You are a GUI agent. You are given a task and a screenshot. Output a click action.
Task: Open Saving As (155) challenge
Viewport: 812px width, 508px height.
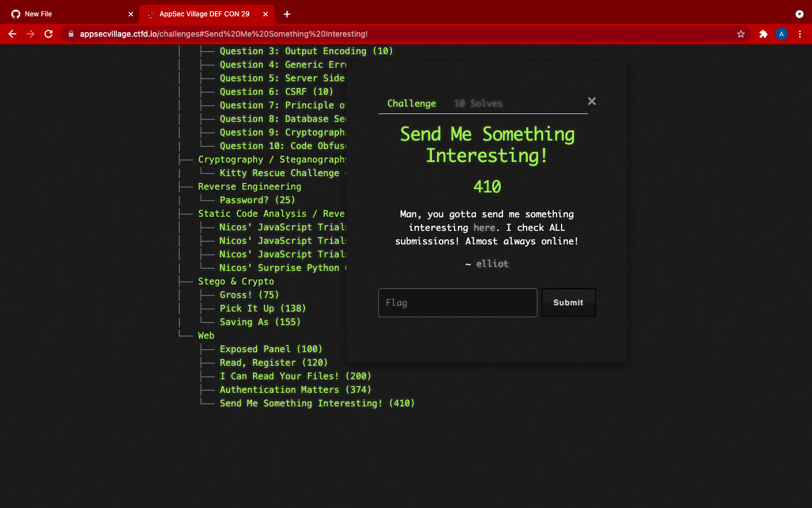(260, 322)
